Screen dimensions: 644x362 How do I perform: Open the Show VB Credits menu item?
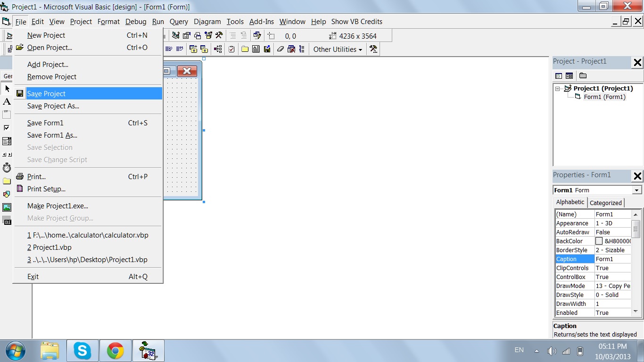pyautogui.click(x=357, y=22)
